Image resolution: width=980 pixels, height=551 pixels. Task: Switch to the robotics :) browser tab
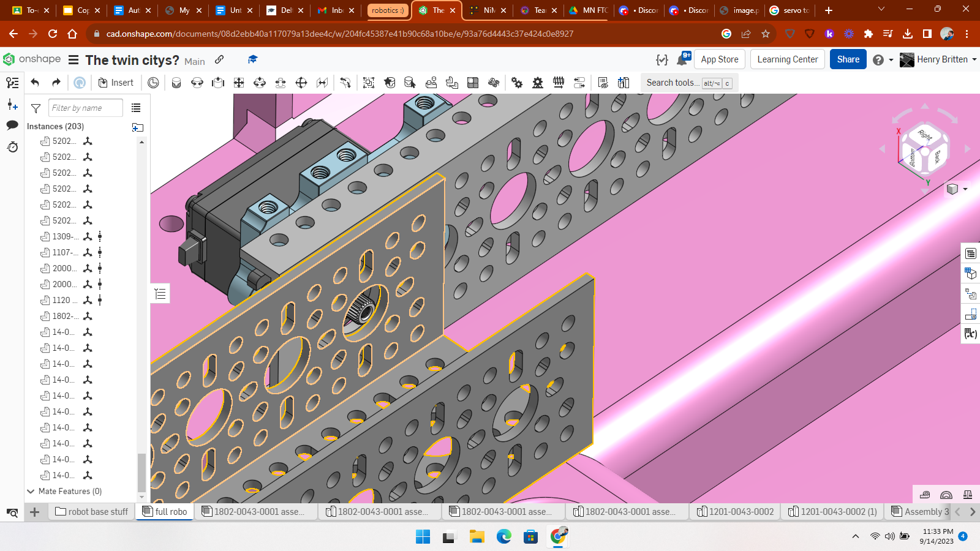coord(388,10)
